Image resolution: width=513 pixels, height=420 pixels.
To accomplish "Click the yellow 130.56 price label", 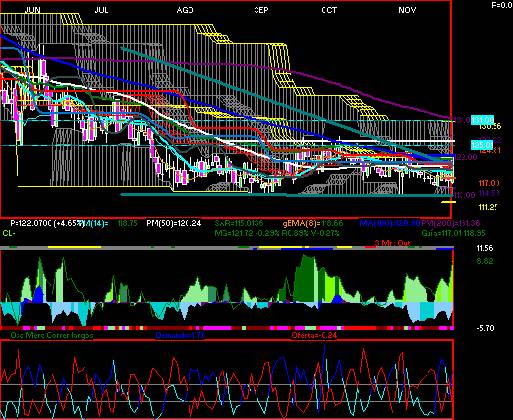I will (x=490, y=126).
